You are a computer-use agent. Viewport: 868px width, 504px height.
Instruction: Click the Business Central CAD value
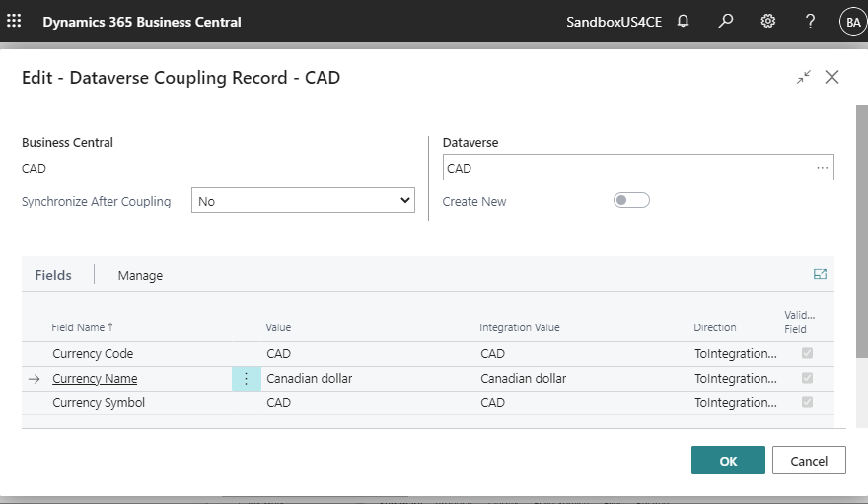[x=34, y=169]
